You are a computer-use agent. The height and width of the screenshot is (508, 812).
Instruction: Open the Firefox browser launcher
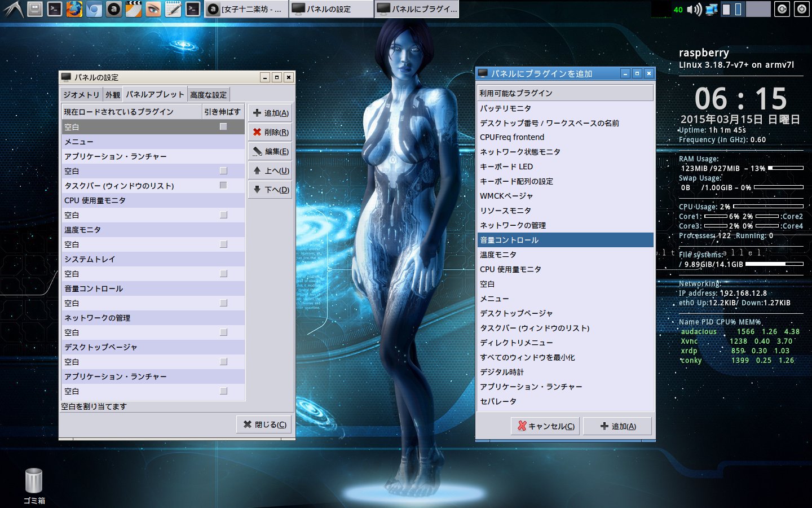point(74,9)
